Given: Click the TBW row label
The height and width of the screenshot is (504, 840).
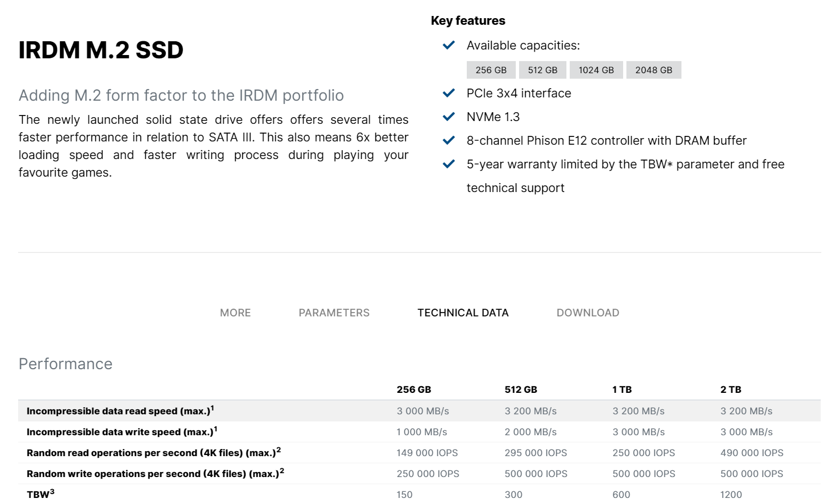Looking at the screenshot, I should 40,494.
